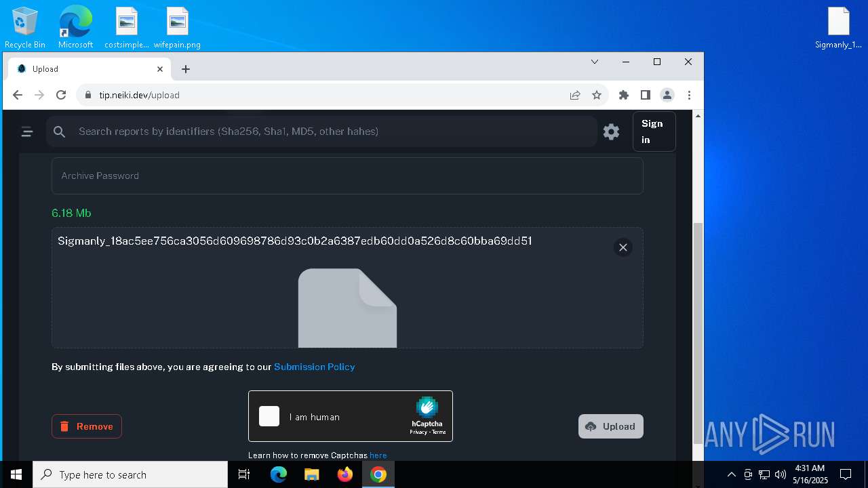Launch Firefox from the taskbar
The width and height of the screenshot is (868, 488).
point(345,474)
